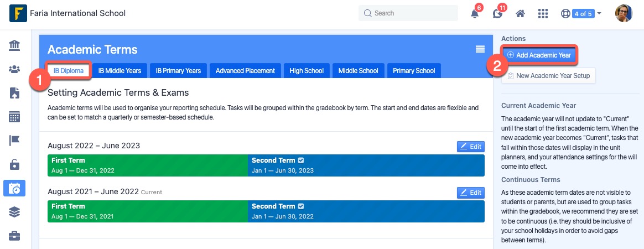Switch to the IB Middle Years tab
Viewport: 644px width, 249px height.
click(x=120, y=71)
